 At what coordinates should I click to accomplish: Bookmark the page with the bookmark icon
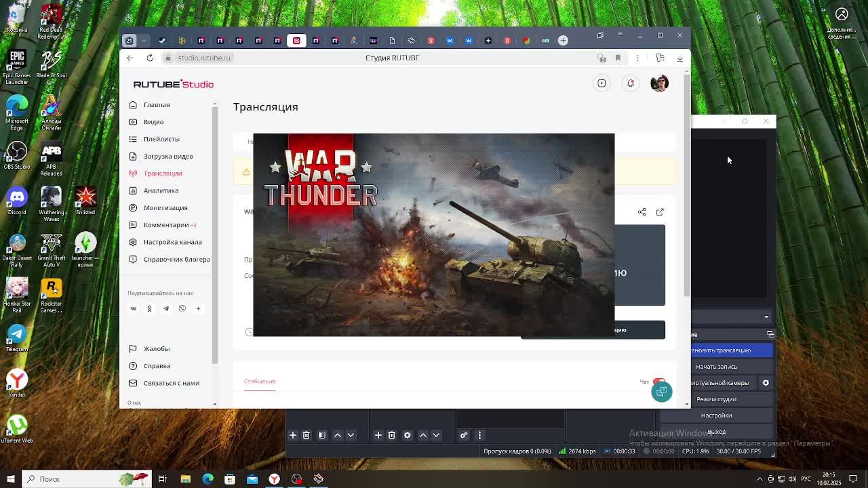618,58
